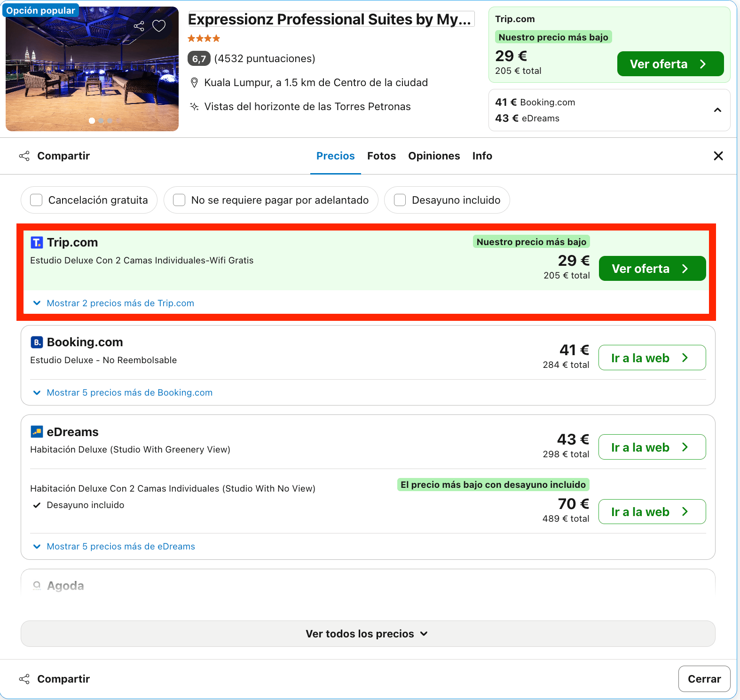This screenshot has width=740, height=700.
Task: Click the Booking.com logo icon
Action: (37, 342)
